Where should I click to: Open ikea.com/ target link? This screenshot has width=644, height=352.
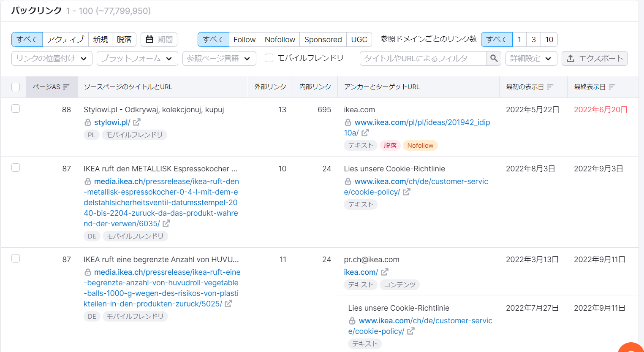pos(361,272)
